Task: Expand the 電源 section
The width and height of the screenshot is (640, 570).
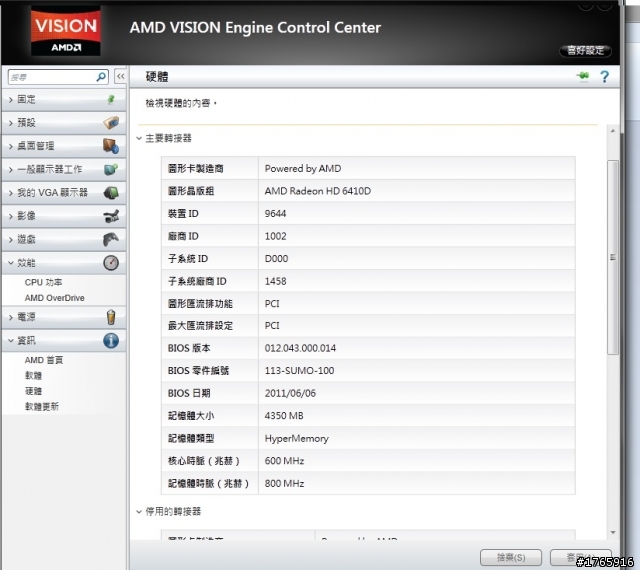Action: pyautogui.click(x=11, y=317)
